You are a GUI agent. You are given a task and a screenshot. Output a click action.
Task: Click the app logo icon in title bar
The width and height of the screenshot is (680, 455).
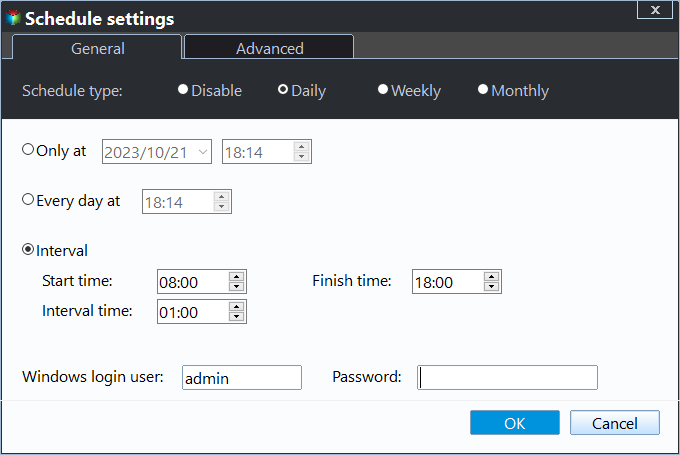[x=13, y=18]
